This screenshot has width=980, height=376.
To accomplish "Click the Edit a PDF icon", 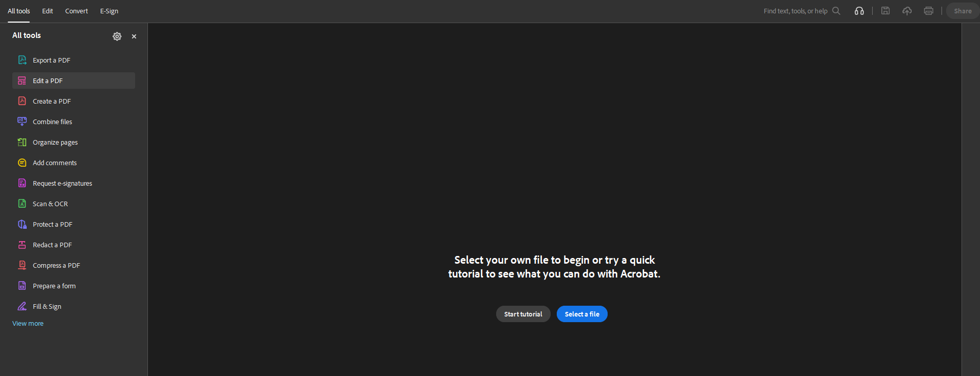I will 22,81.
